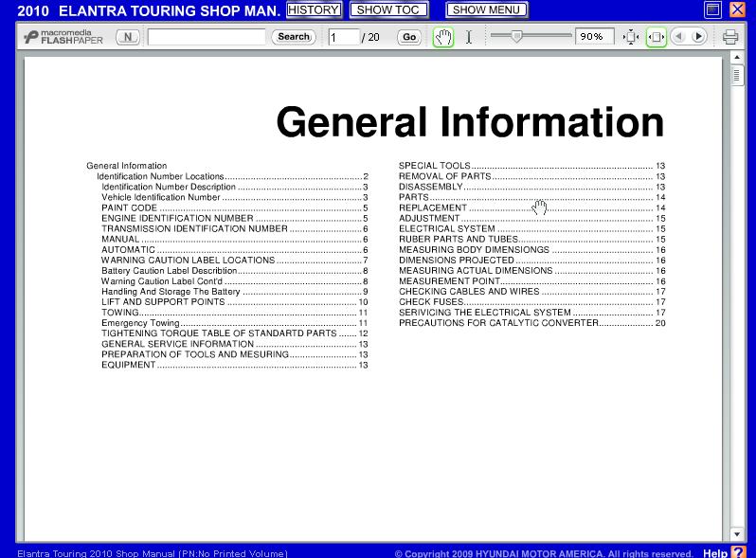Click 'LIFT AND SUPPORT POINTS' entry
This screenshot has width=756, height=558.
[234, 302]
